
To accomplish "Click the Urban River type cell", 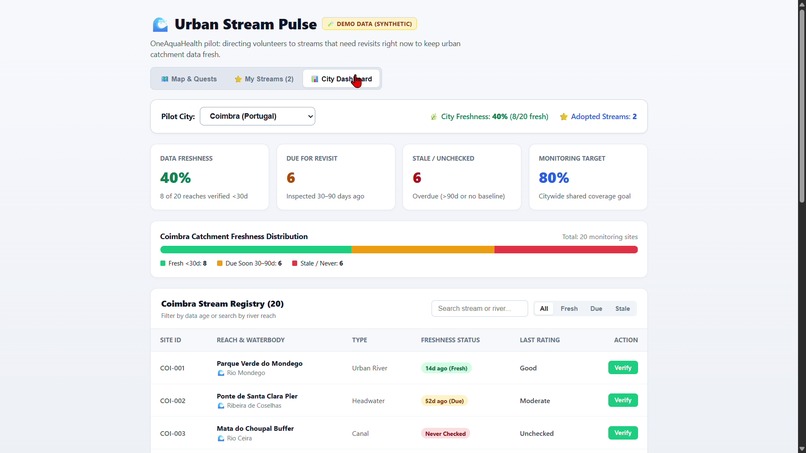I will [370, 368].
